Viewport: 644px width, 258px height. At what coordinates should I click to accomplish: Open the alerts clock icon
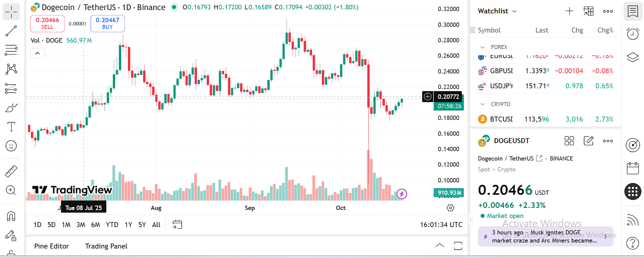click(x=633, y=34)
